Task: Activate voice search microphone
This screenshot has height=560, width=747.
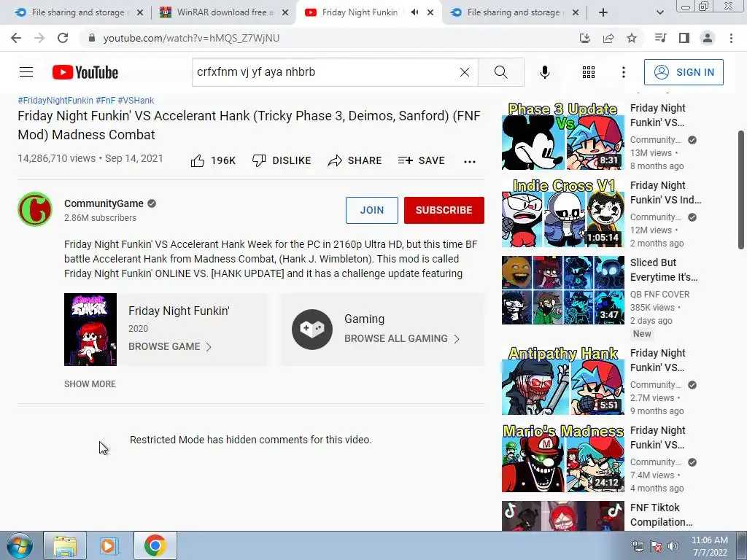Action: 545,72
